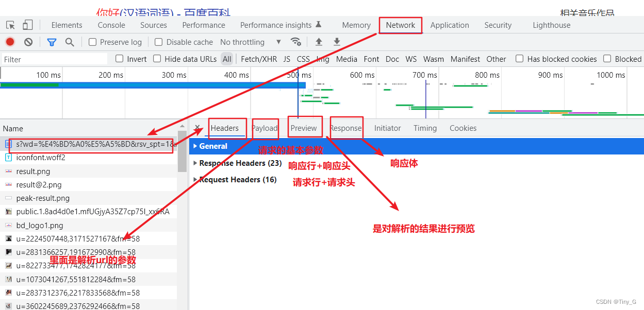Open the Performance tab
This screenshot has height=310, width=644.
[204, 25]
